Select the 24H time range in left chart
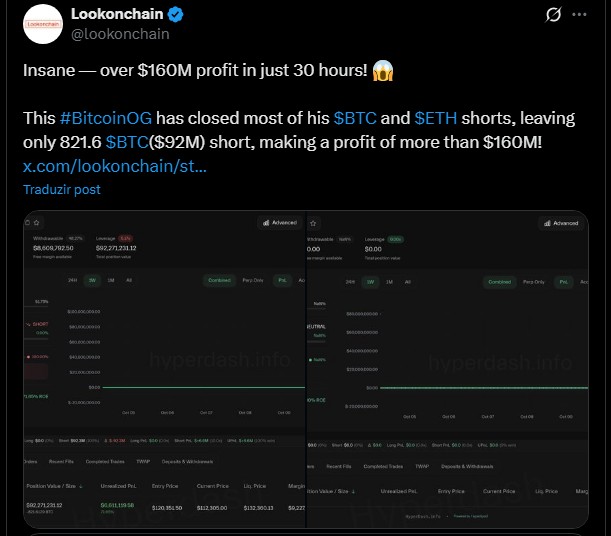The height and width of the screenshot is (536, 611). coord(72,281)
